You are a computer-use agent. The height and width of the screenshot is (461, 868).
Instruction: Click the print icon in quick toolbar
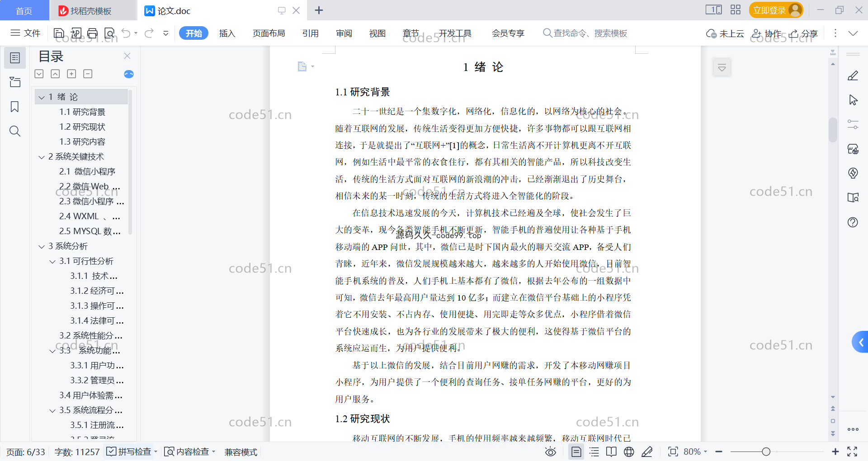click(92, 33)
